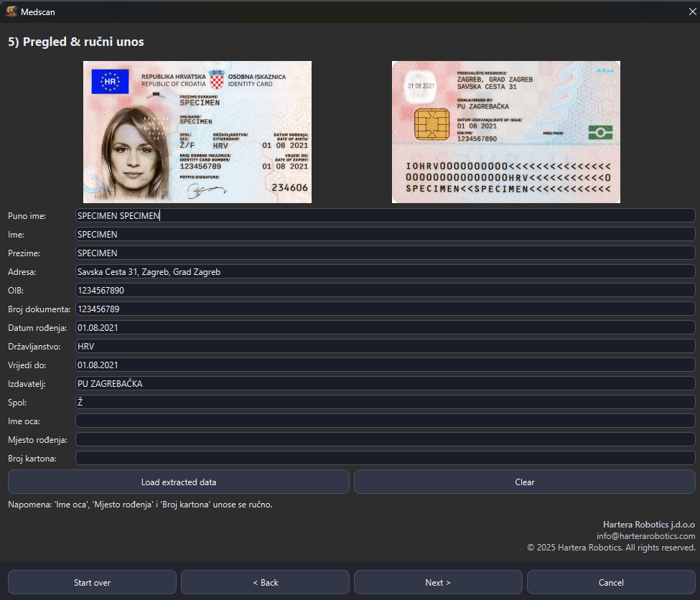Screen dimensions: 700x600
Task: Select the Ime text field
Action: tap(385, 234)
